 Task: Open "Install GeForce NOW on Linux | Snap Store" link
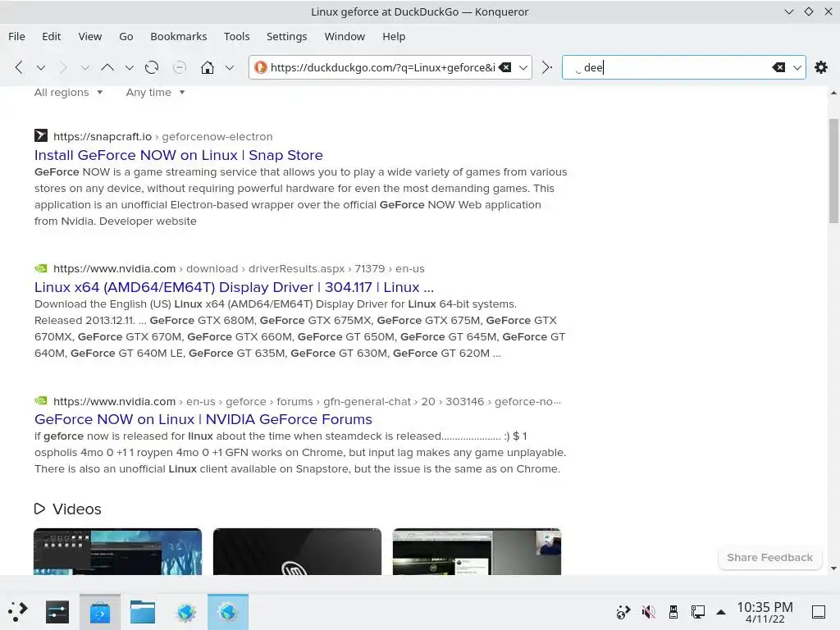[178, 155]
